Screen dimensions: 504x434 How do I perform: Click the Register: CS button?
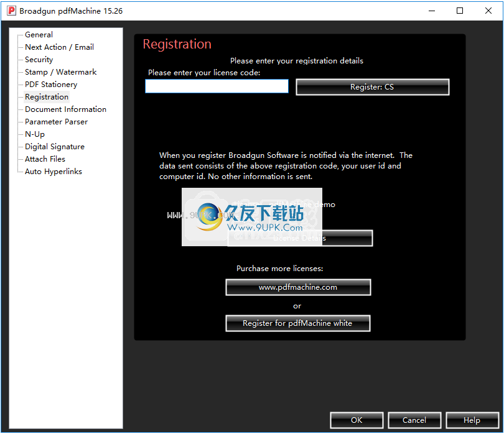(372, 87)
